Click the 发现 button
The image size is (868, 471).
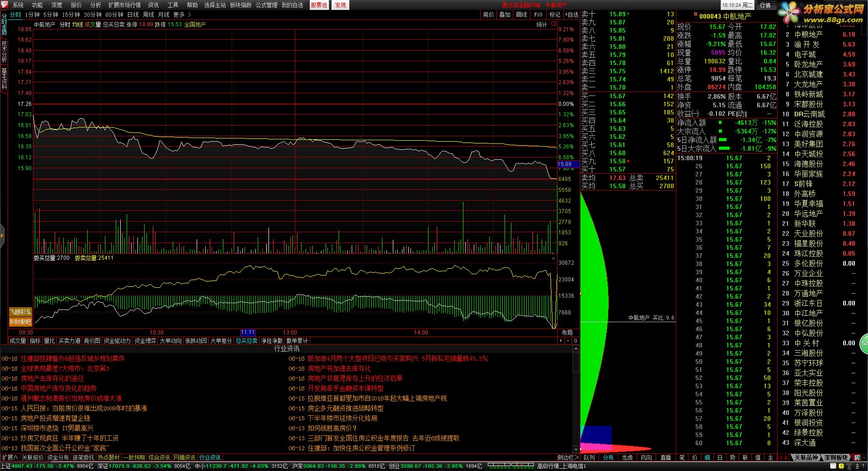pos(340,5)
